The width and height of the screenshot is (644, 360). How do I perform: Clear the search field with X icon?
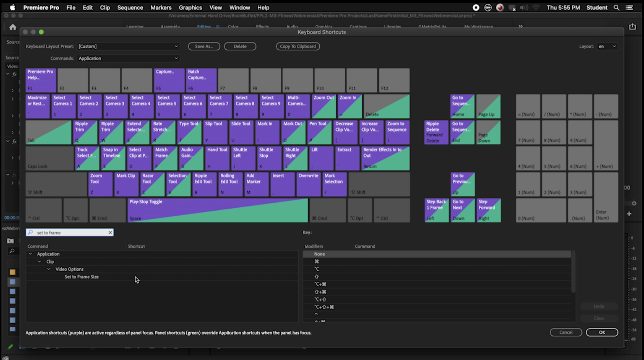point(110,232)
